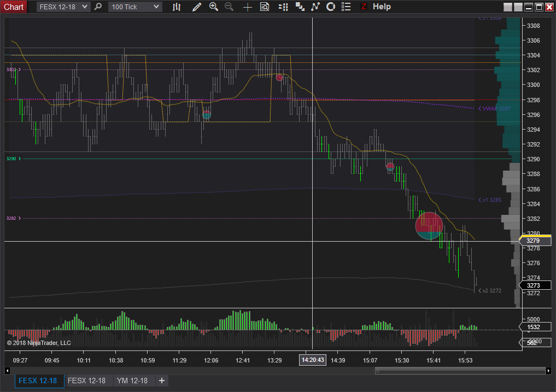This screenshot has height=392, width=556.
Task: Open the Help menu
Action: 382,7
